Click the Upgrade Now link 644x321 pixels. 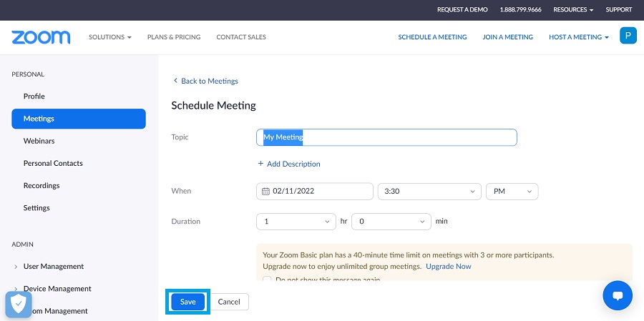pyautogui.click(x=449, y=267)
